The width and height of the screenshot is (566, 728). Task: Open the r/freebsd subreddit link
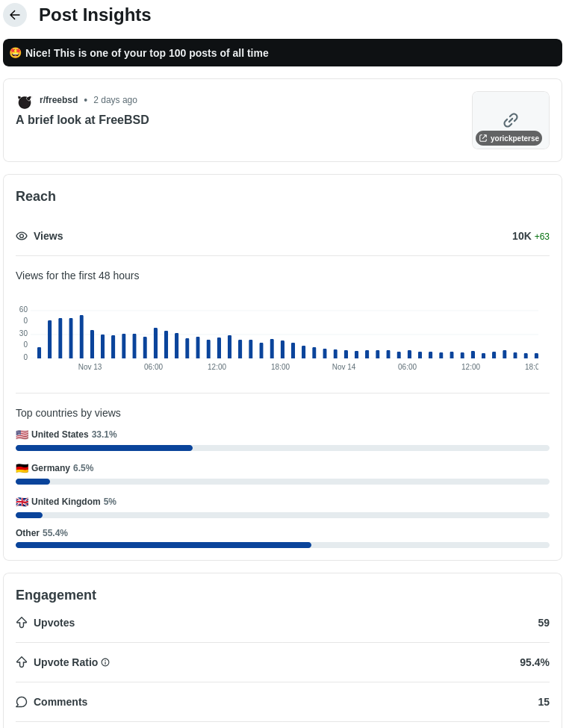[x=58, y=100]
